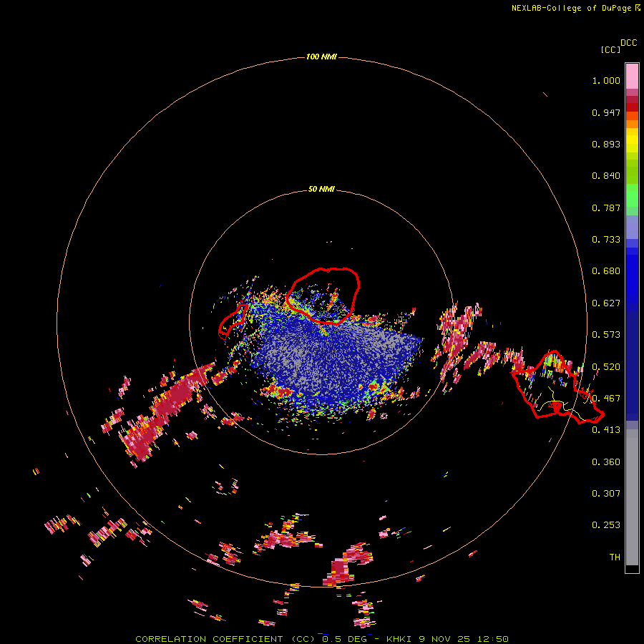
Task: Click the DCC product label above color bar
Action: click(628, 43)
